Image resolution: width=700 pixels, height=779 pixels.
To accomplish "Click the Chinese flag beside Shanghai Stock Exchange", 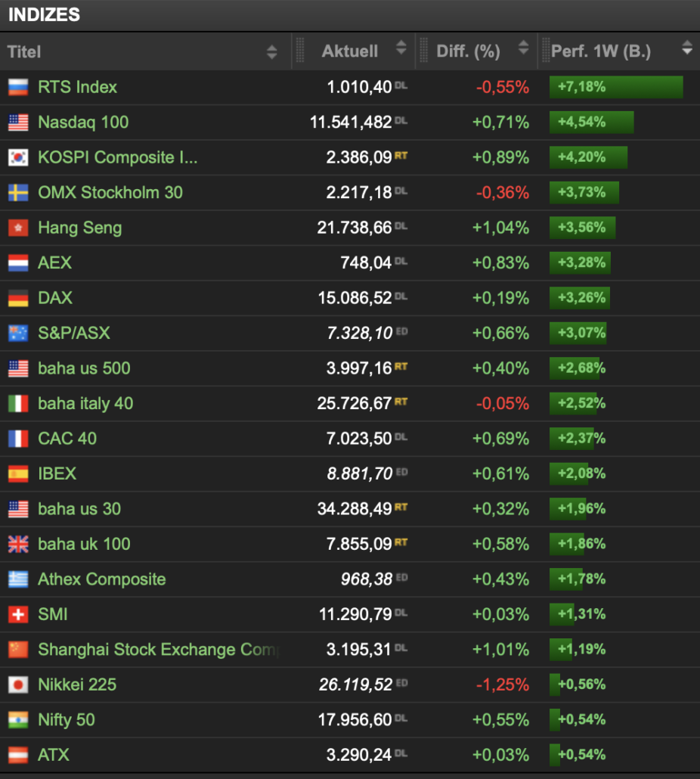I will click(18, 650).
